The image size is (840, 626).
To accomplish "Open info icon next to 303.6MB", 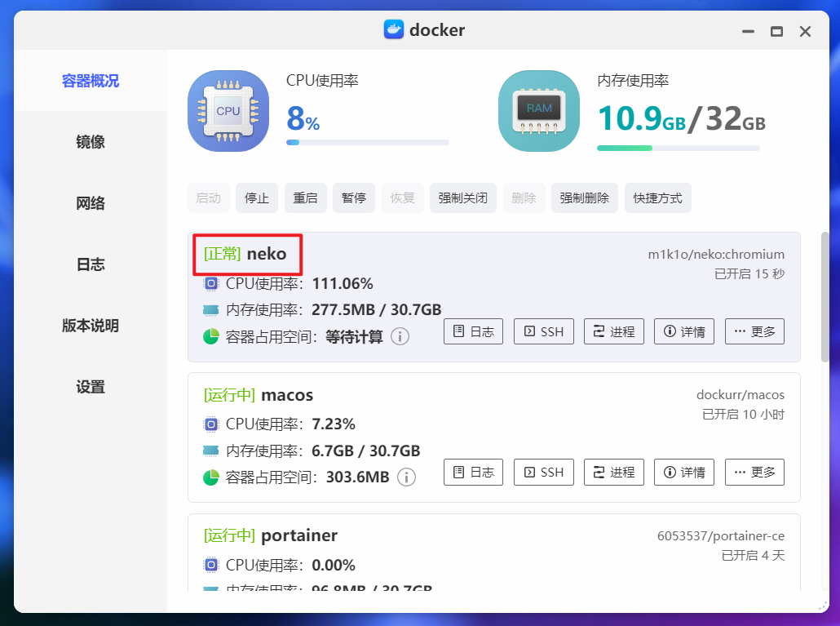I will (x=406, y=477).
